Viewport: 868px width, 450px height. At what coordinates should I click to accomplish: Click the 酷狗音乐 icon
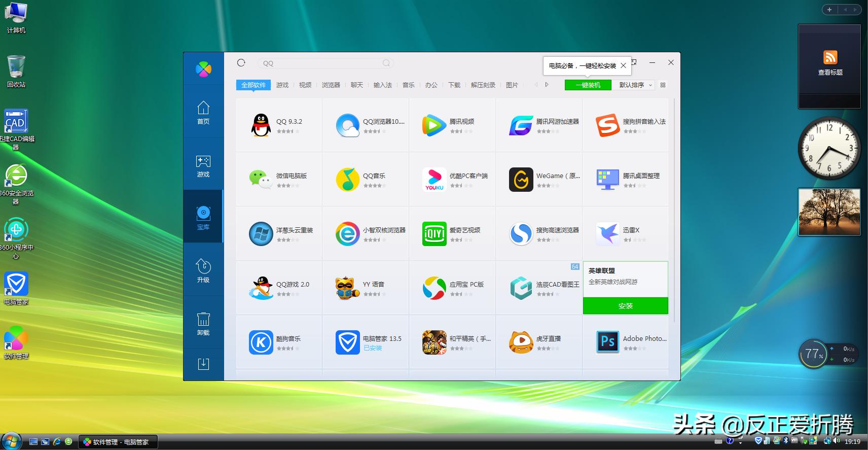point(261,342)
